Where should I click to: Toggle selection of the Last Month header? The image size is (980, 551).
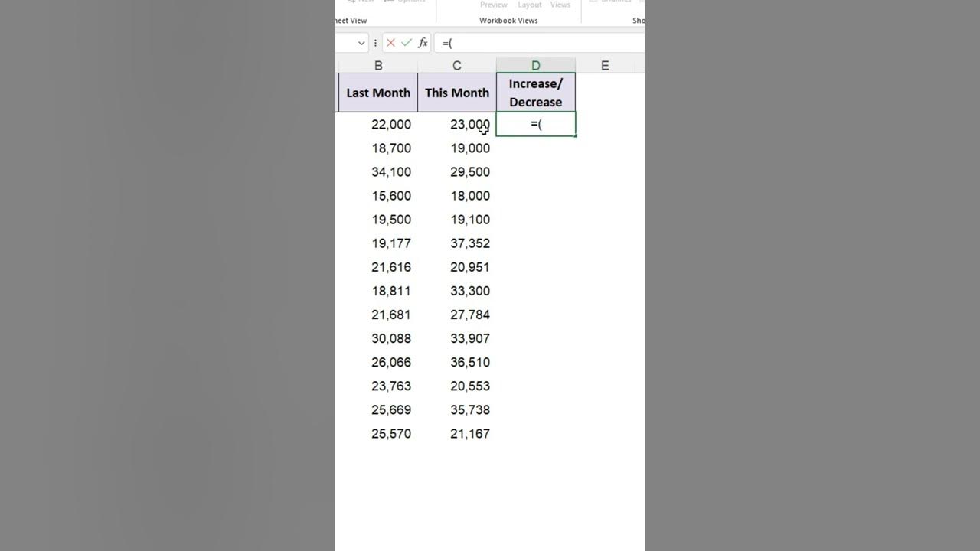(378, 93)
